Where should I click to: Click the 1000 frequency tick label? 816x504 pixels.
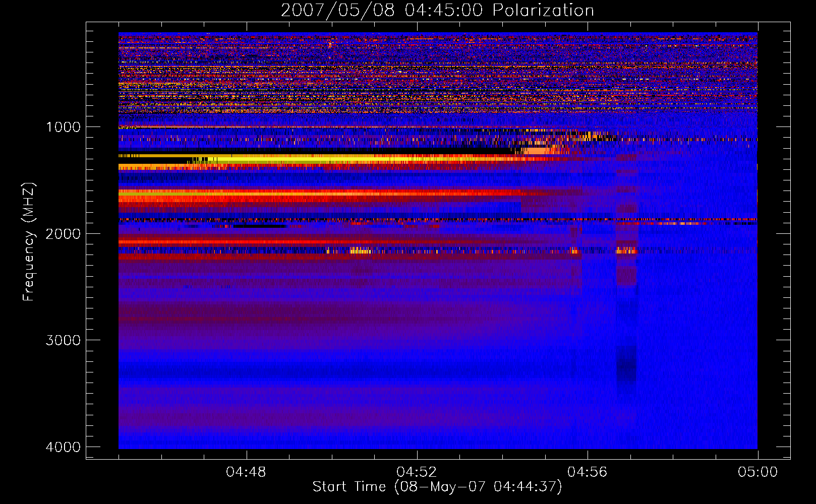pos(64,127)
